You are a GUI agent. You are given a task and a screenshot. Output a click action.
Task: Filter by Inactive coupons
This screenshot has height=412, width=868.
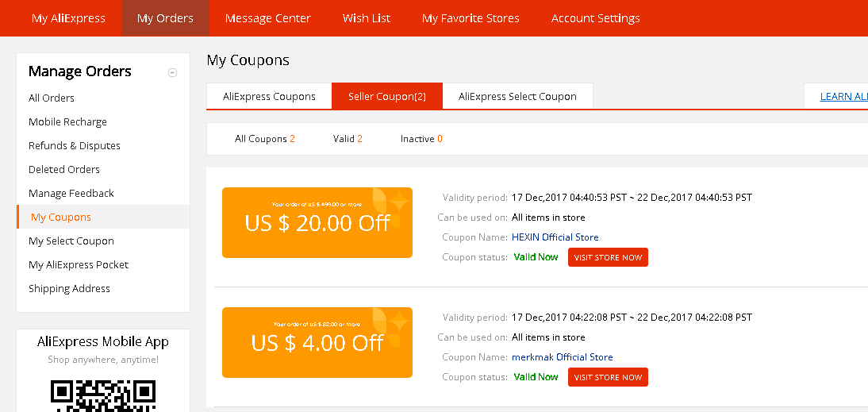pyautogui.click(x=421, y=139)
